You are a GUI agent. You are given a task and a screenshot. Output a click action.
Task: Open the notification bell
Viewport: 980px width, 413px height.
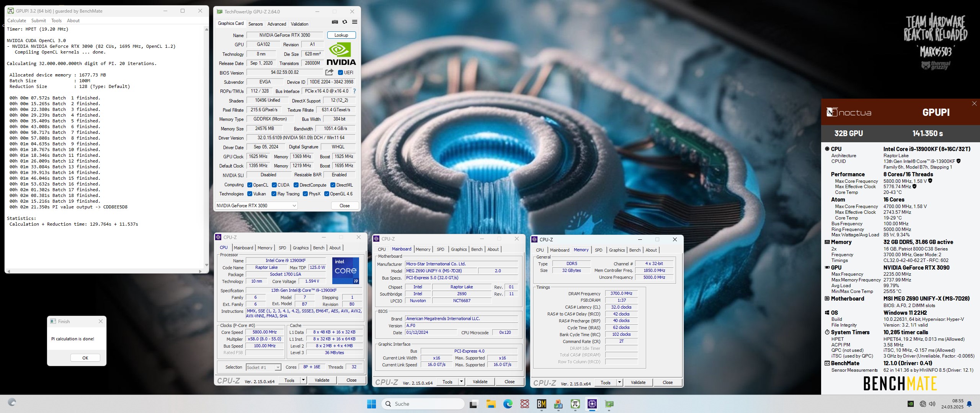coord(969,404)
